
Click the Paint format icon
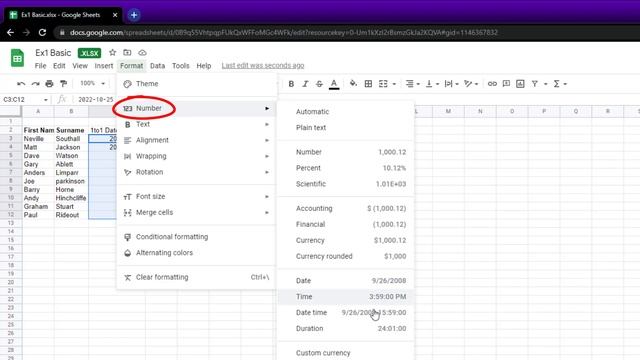[x=63, y=84]
